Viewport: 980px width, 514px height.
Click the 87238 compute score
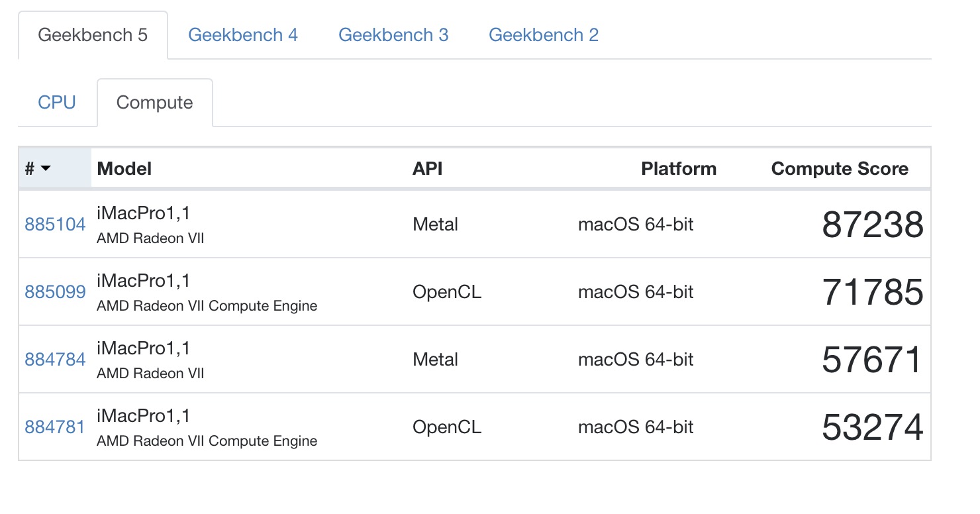coord(873,225)
